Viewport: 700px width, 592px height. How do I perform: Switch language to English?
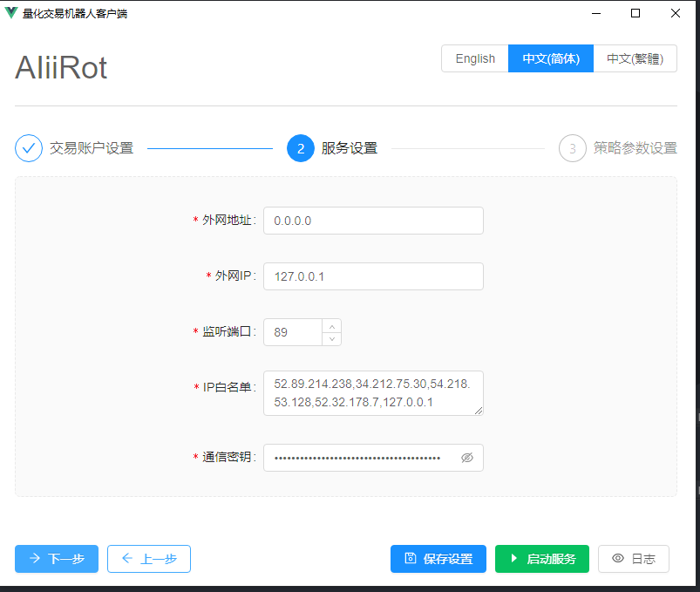coord(474,58)
